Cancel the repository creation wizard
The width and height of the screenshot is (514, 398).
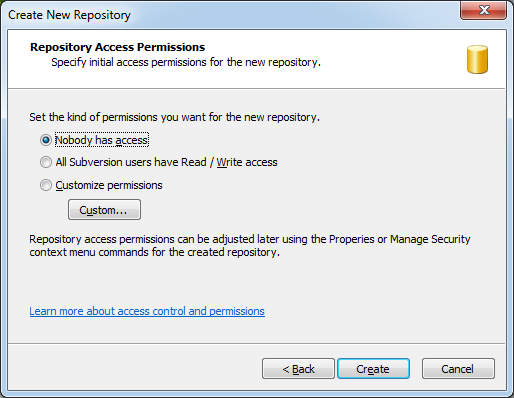tap(458, 369)
